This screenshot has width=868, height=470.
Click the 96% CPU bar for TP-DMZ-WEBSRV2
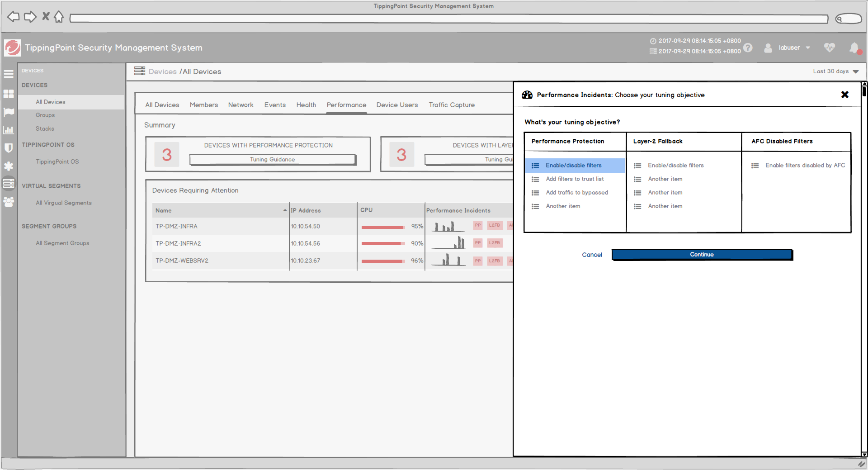(383, 261)
